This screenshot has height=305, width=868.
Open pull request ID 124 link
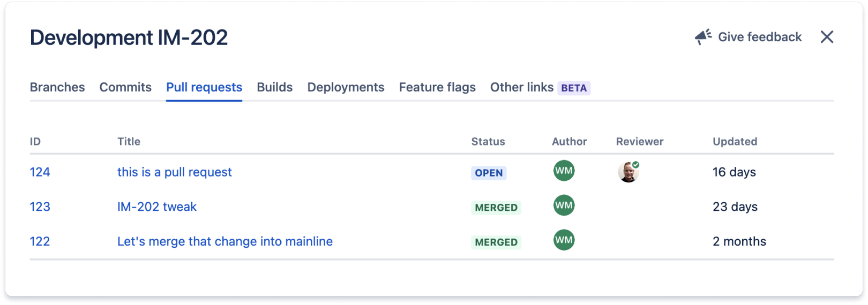40,172
